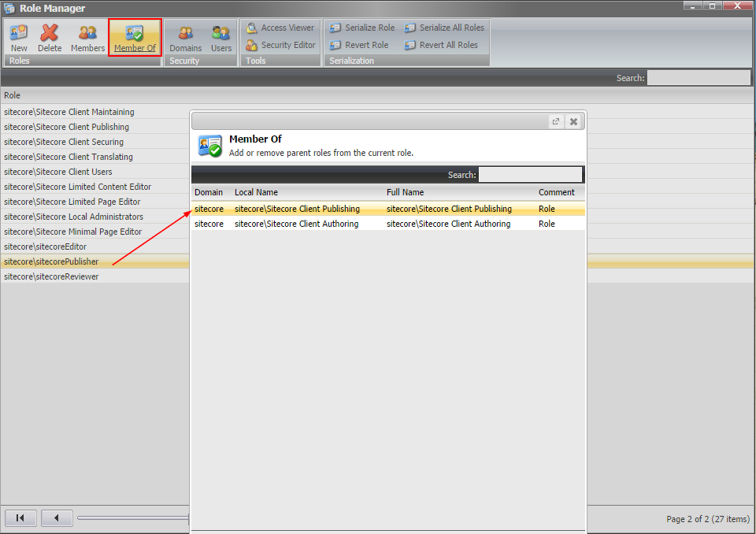Select sitecore\Sitecore Client Translating role
The width and height of the screenshot is (756, 534).
(95, 157)
